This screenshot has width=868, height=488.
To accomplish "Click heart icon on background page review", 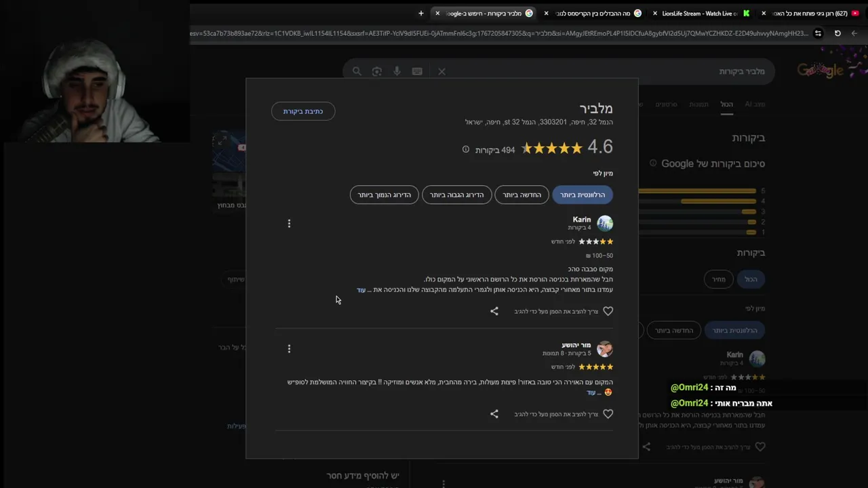I will [x=760, y=447].
